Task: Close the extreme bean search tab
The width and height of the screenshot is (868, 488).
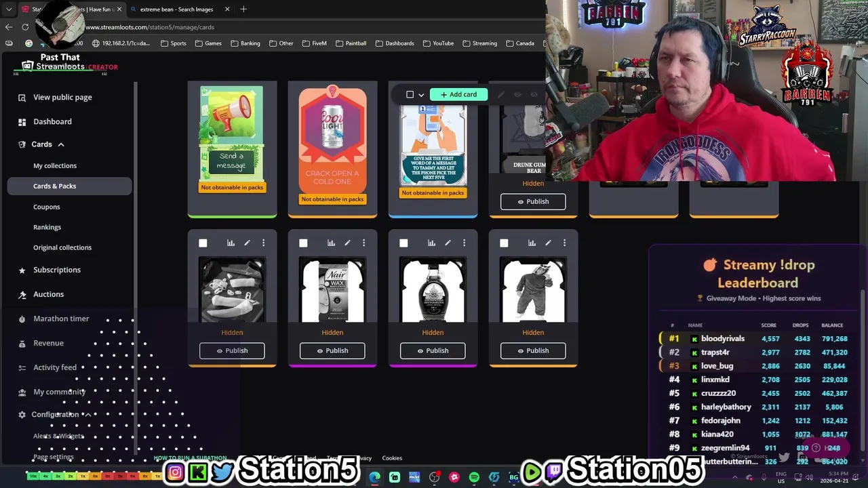Action: (227, 9)
